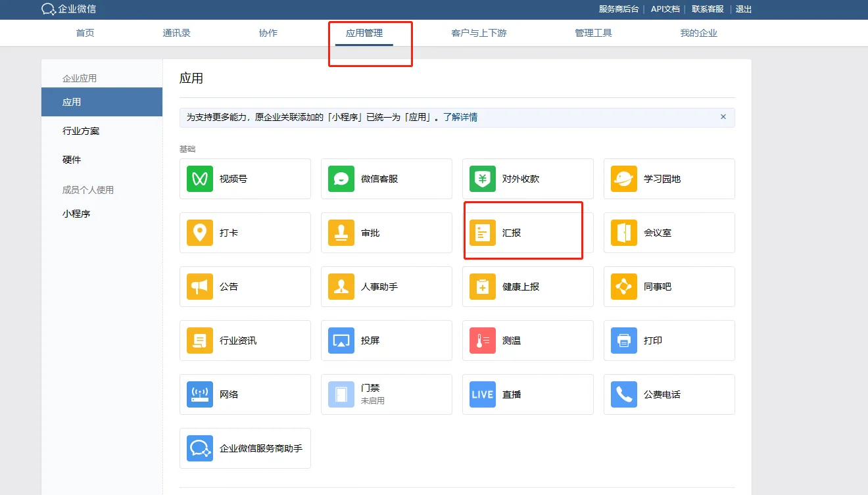
Task: Select the 应用管理 tab
Action: pyautogui.click(x=364, y=33)
